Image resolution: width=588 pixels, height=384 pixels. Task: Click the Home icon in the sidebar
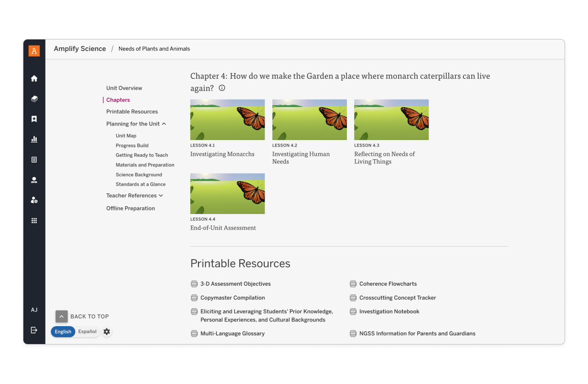[x=34, y=79]
